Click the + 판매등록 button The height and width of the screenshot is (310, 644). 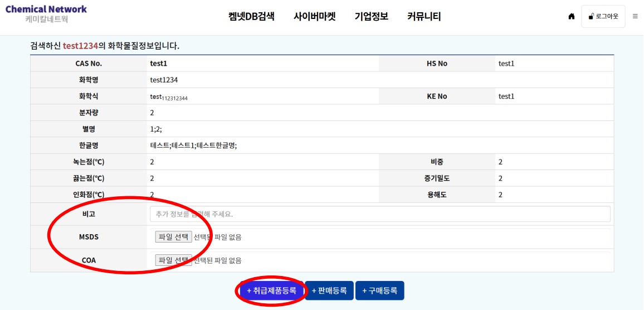(329, 290)
